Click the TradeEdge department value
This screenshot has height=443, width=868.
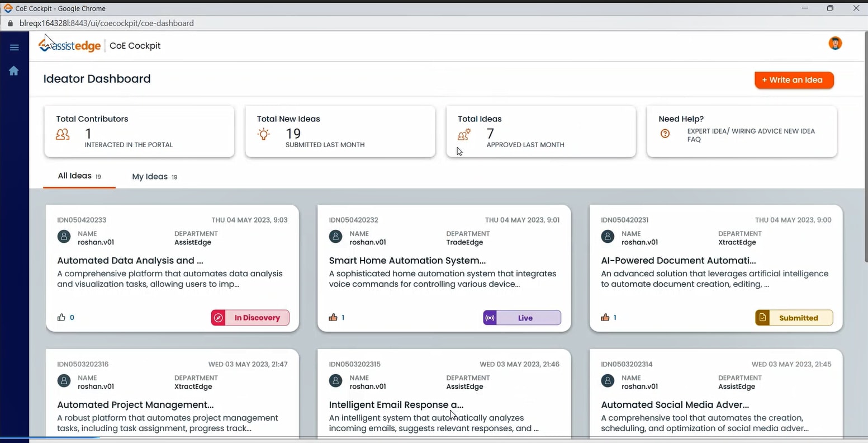click(x=464, y=242)
